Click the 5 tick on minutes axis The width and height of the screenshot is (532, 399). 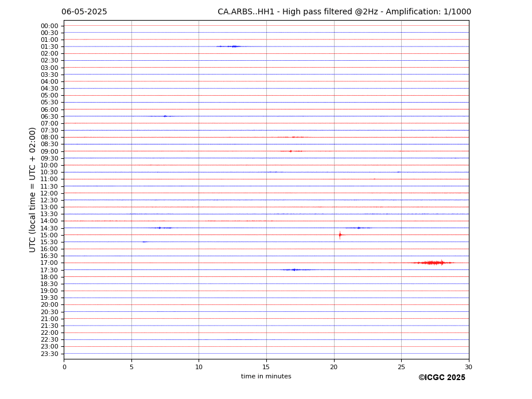(131, 367)
